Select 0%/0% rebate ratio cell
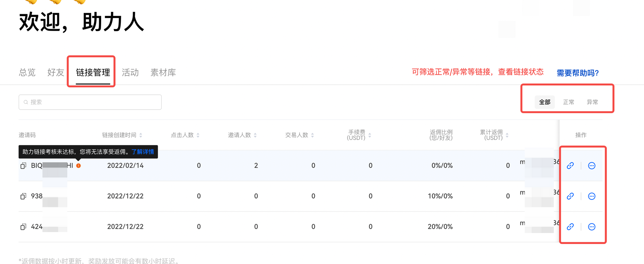This screenshot has width=644, height=264. point(442,166)
